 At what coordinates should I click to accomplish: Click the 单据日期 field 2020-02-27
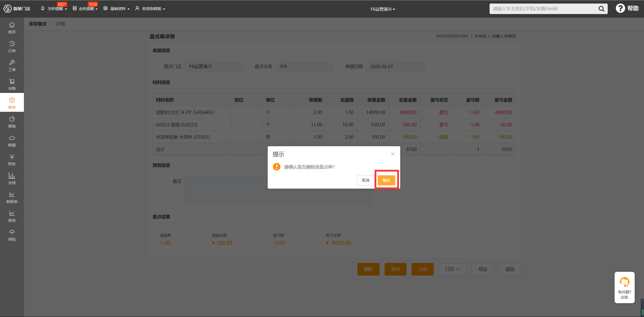(x=395, y=67)
